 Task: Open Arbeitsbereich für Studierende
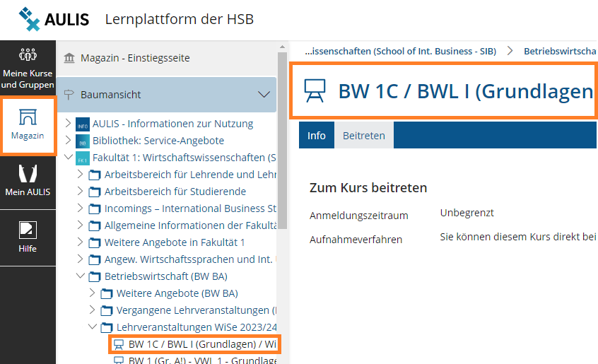[175, 192]
